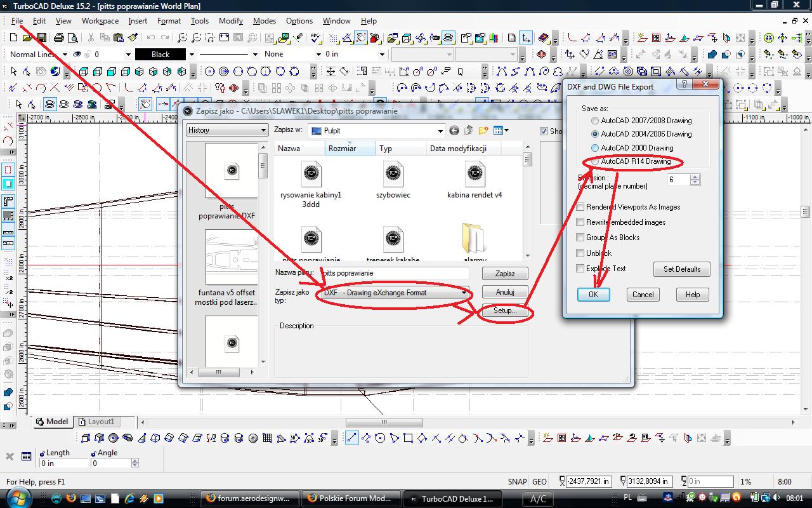Click the Format Painter brush icon
Screen dimensions: 812x508
(133, 38)
